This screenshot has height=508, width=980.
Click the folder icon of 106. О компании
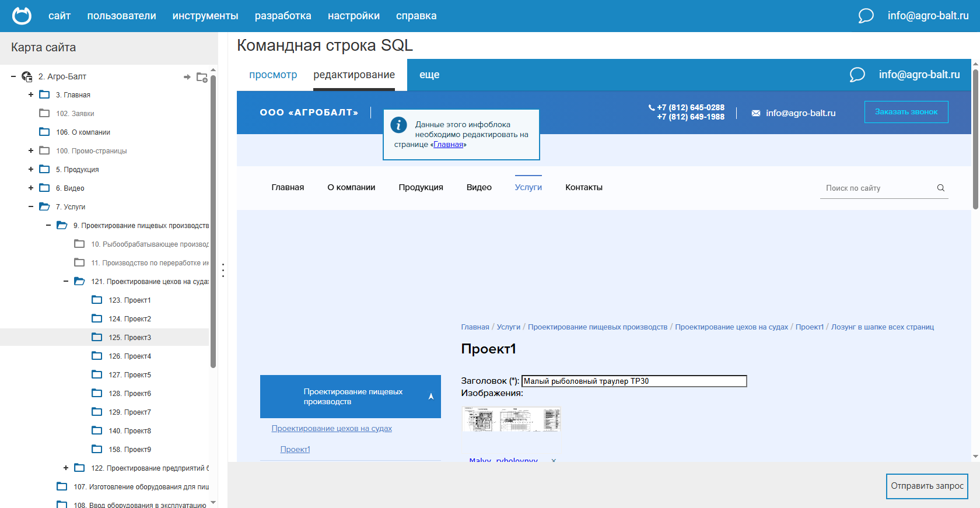point(44,132)
